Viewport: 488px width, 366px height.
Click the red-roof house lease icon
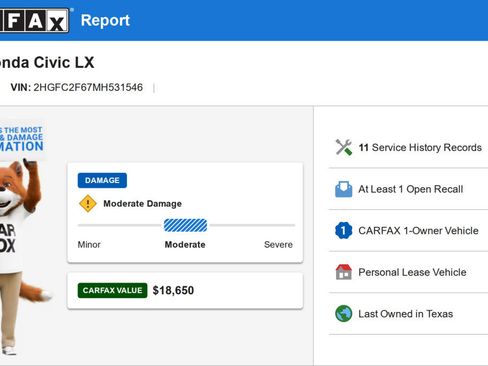343,272
